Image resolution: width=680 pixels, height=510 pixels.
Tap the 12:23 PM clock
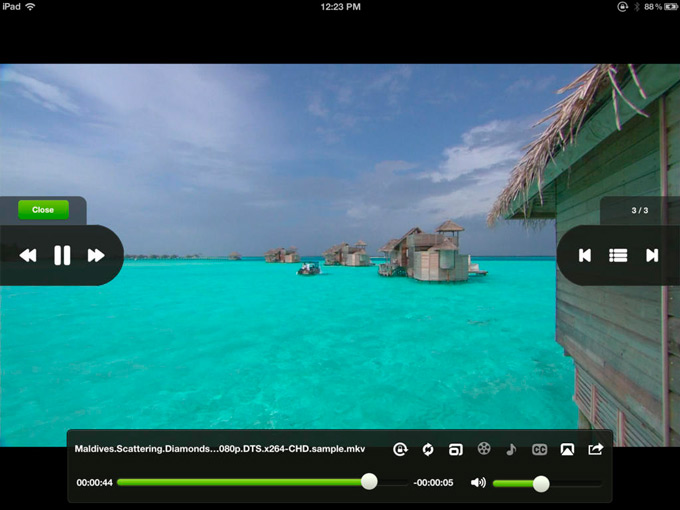point(340,7)
